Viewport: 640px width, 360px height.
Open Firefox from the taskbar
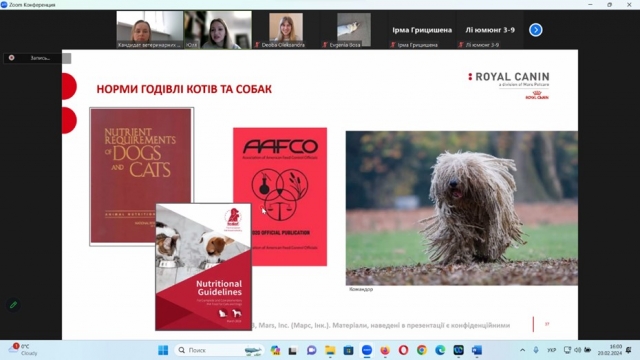tap(385, 350)
